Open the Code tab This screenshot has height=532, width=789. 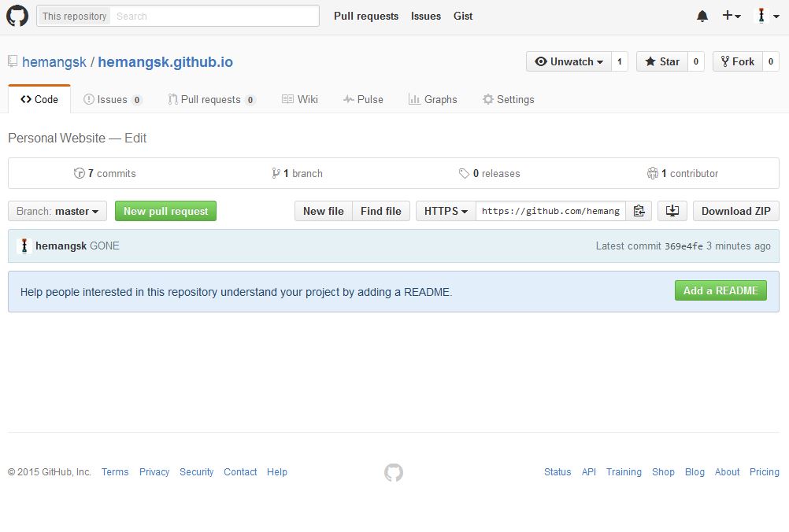tap(39, 100)
